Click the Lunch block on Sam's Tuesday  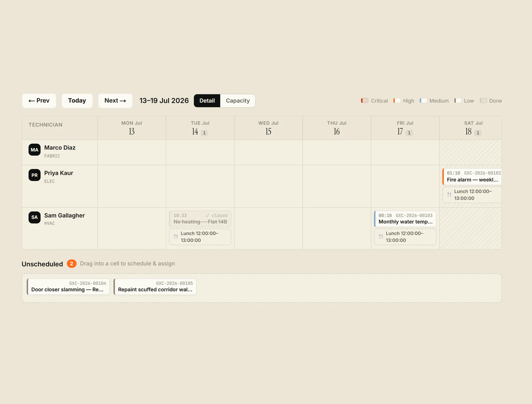(x=200, y=237)
